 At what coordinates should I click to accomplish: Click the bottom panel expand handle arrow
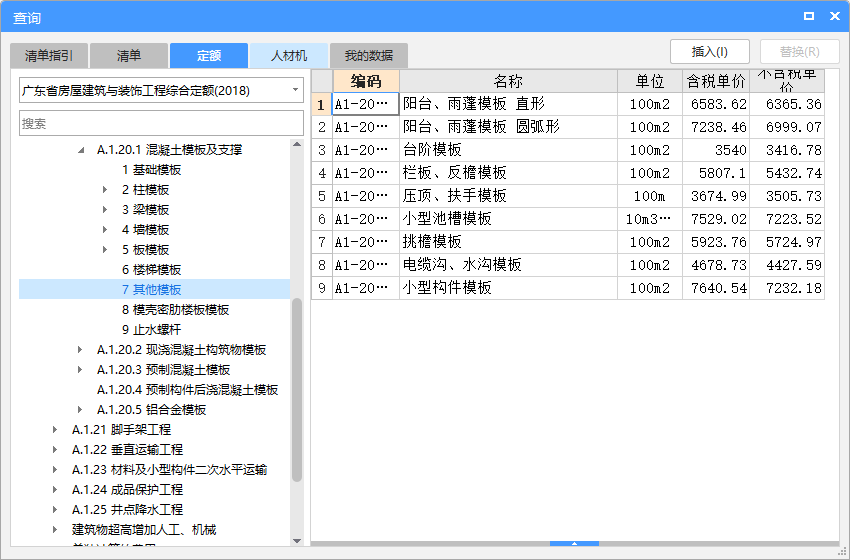[574, 543]
